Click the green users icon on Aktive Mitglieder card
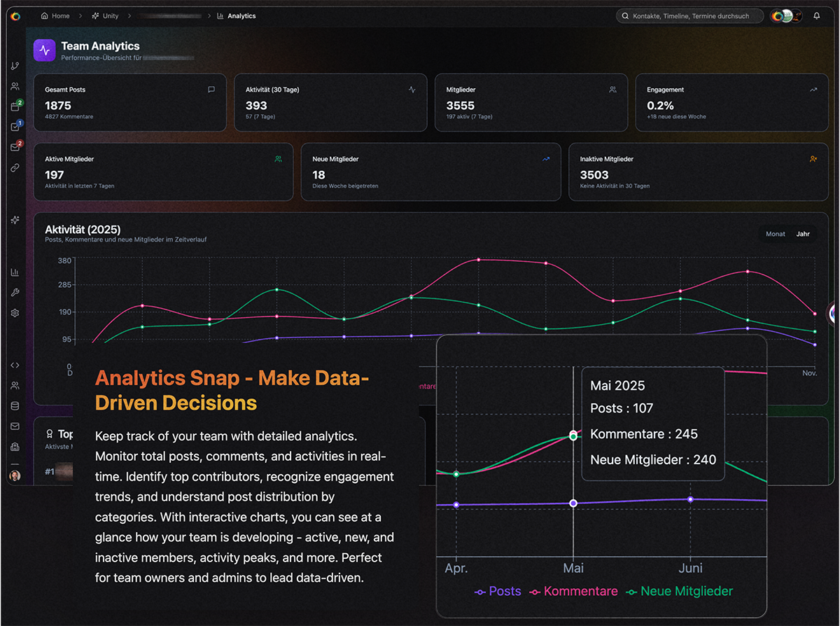This screenshot has height=626, width=840. point(279,159)
